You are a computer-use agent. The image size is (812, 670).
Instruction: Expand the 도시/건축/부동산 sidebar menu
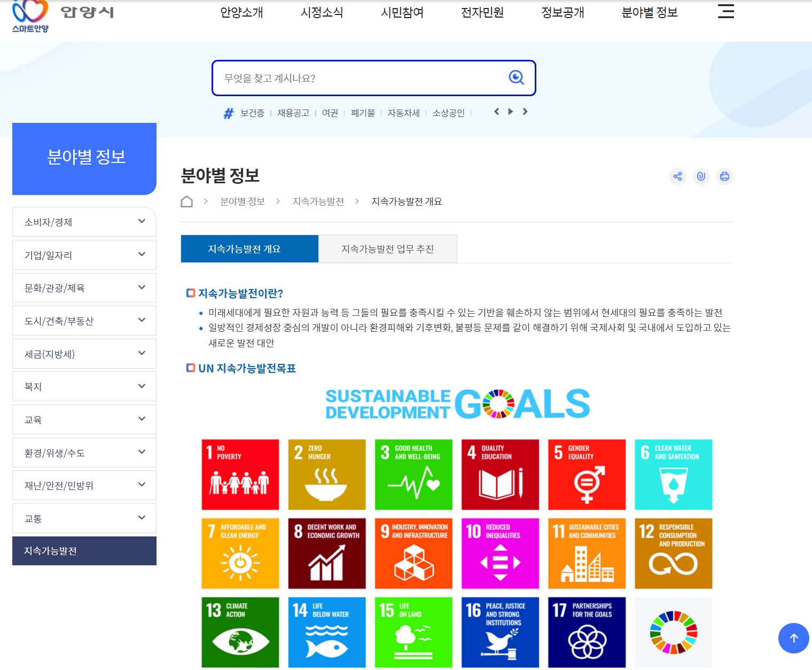[x=84, y=321]
